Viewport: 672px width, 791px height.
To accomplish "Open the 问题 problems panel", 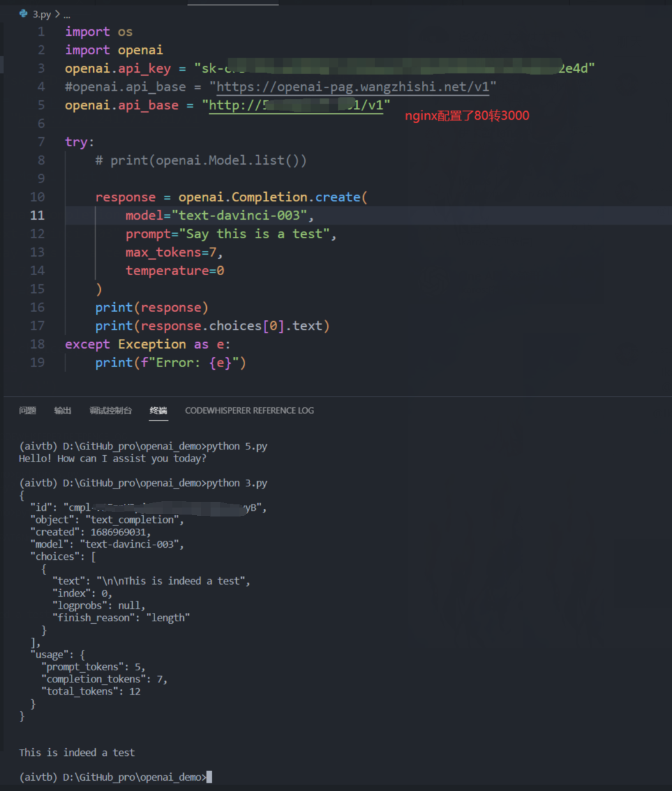I will point(27,411).
